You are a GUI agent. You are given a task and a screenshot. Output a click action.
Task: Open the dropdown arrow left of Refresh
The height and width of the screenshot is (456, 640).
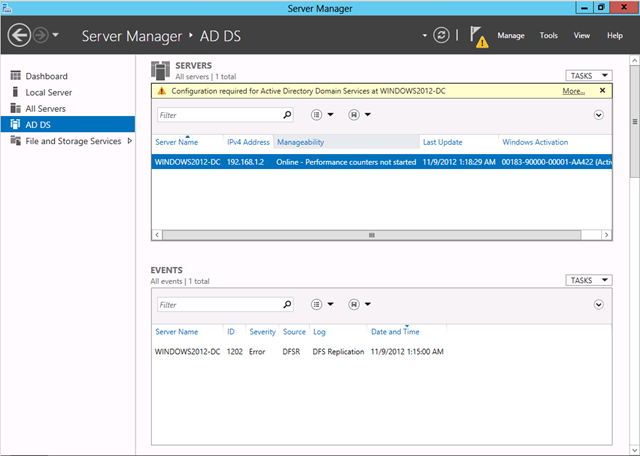pos(424,36)
